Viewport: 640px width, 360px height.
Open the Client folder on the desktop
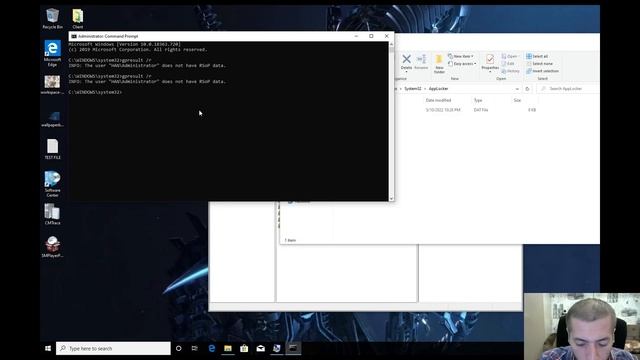click(x=78, y=18)
